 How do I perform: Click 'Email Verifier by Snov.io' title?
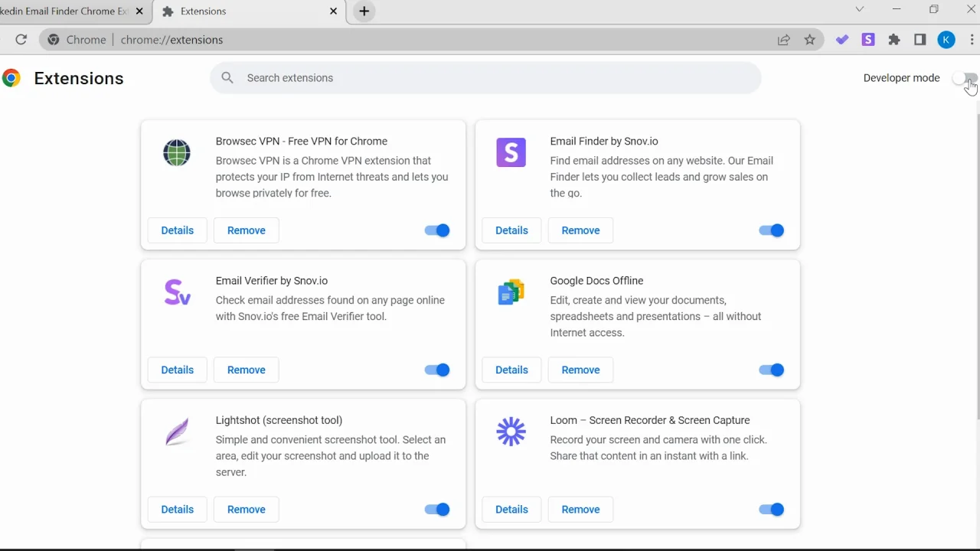[x=272, y=281]
